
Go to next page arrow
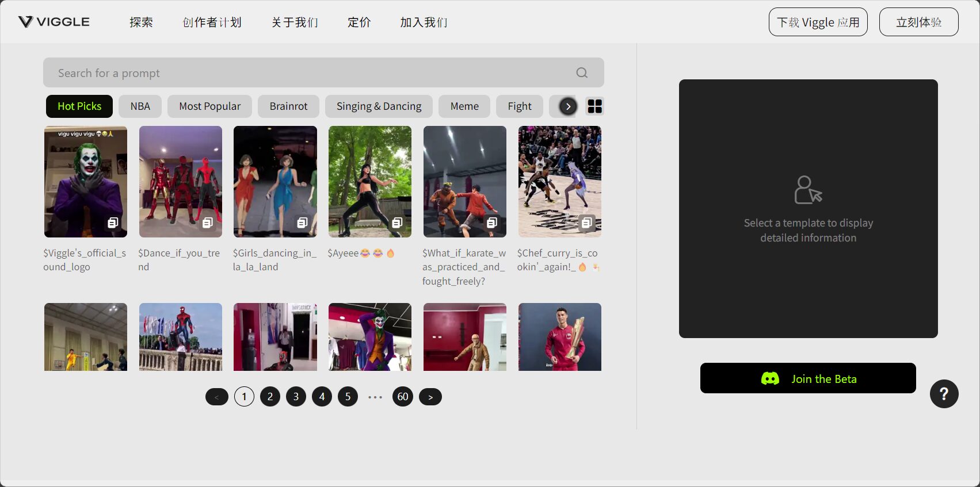[x=430, y=397]
